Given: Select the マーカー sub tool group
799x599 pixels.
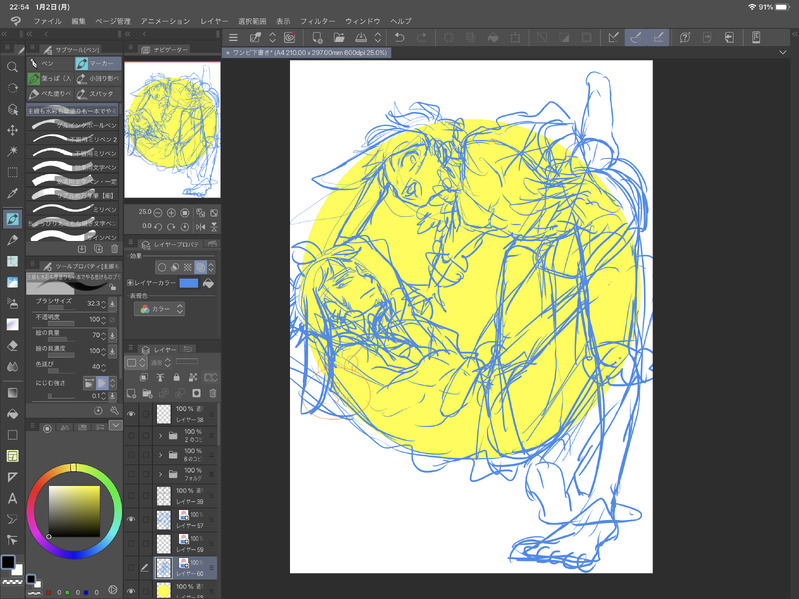Looking at the screenshot, I should point(98,63).
